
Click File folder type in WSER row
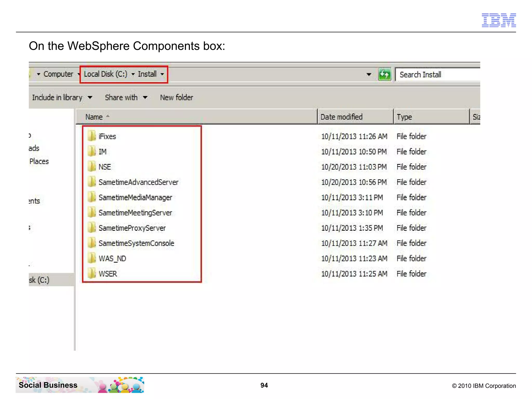[x=411, y=274]
